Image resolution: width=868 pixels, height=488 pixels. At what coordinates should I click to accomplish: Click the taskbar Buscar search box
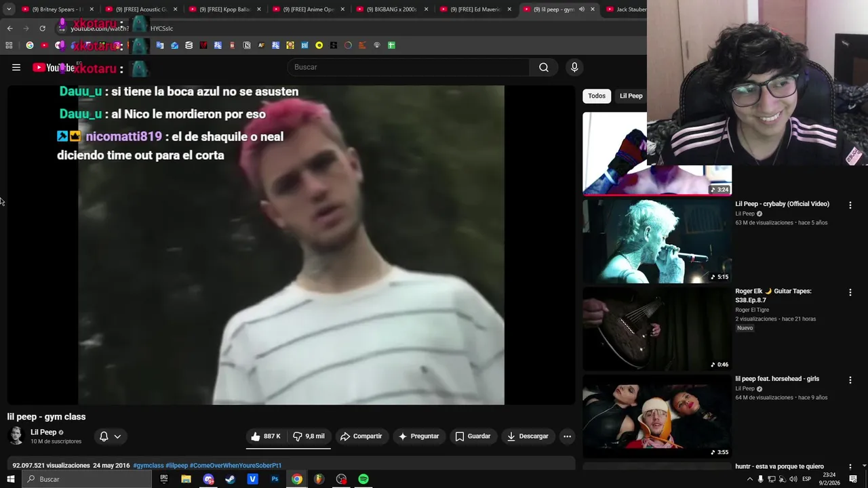87,479
